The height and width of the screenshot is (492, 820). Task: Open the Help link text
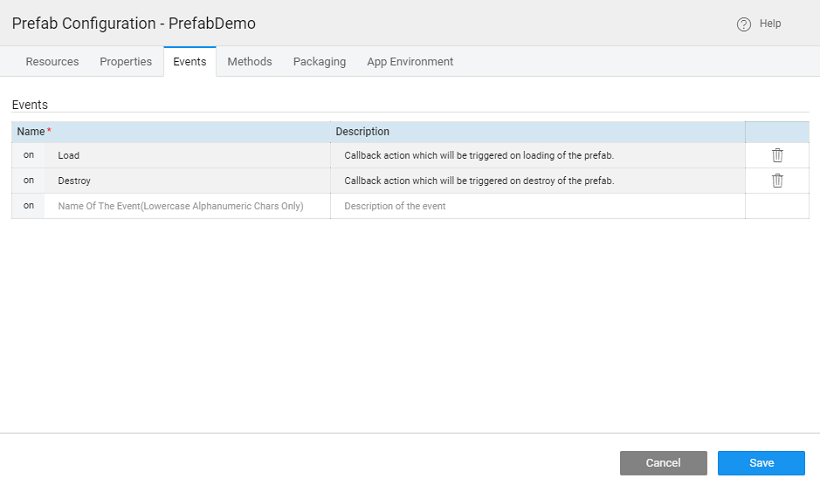770,24
